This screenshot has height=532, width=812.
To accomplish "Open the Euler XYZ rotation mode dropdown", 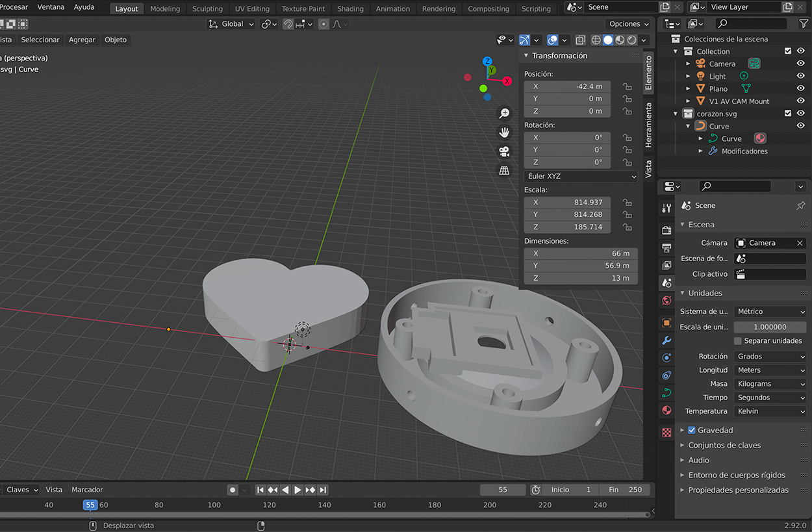I will [581, 176].
